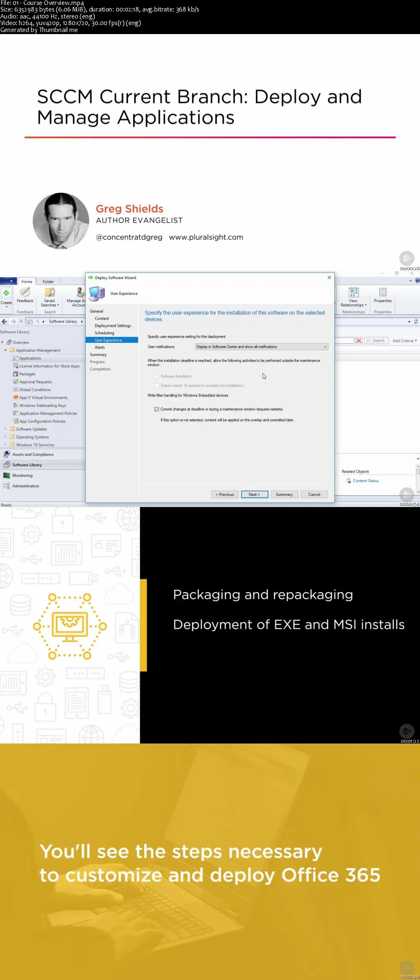Select the General wizard step
Image resolution: width=420 pixels, height=980 pixels.
[x=96, y=311]
